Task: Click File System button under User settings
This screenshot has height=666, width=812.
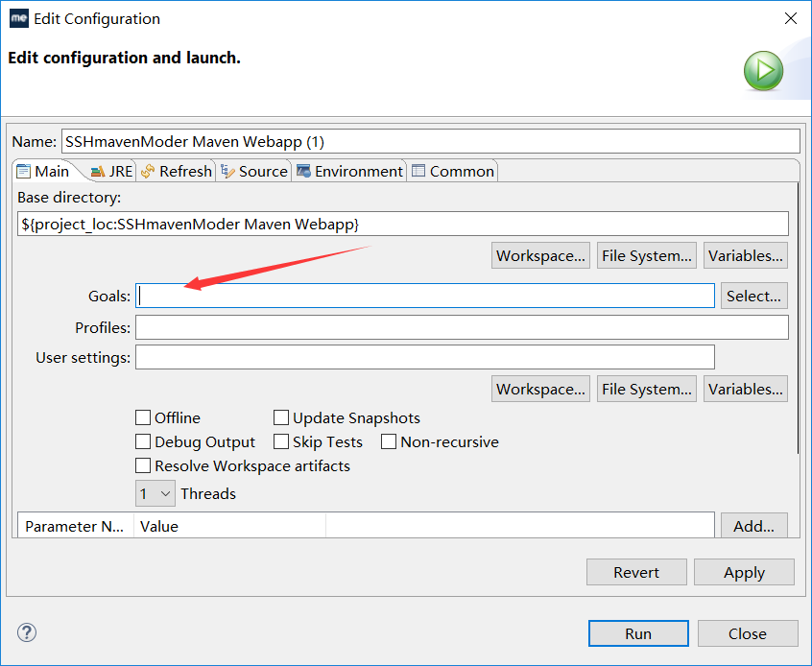Action: pyautogui.click(x=647, y=389)
